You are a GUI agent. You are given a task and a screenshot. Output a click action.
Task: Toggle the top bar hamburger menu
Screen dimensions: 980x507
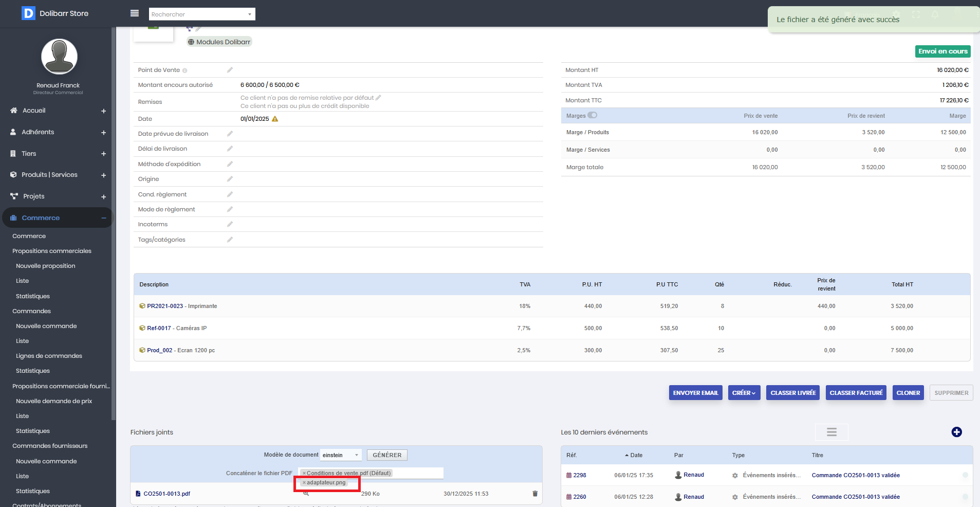tap(135, 13)
